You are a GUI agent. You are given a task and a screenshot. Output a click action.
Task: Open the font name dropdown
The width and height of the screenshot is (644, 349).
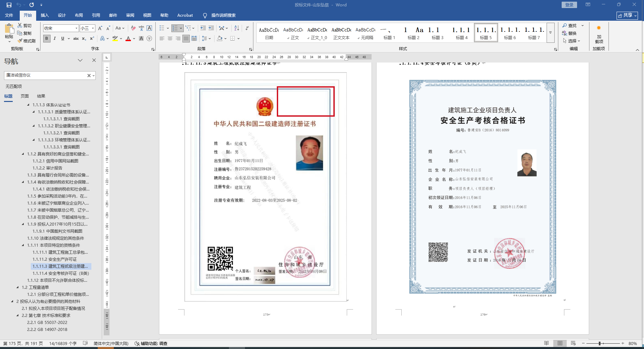76,28
